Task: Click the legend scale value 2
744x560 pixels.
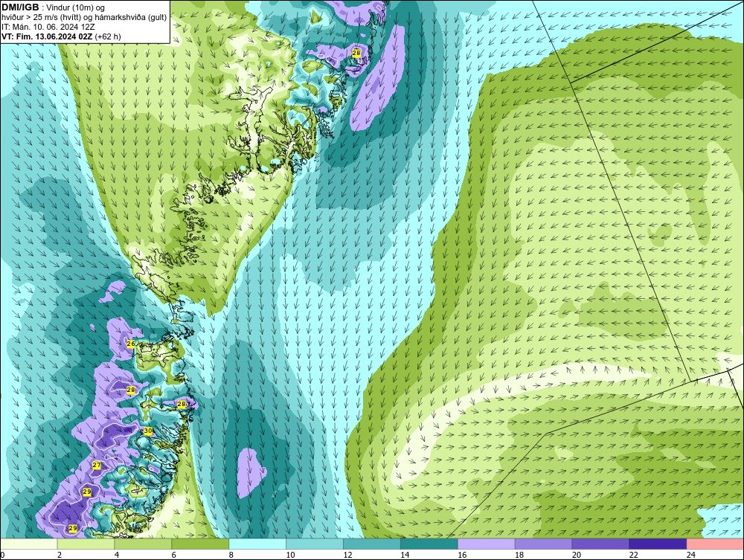Action: point(60,555)
